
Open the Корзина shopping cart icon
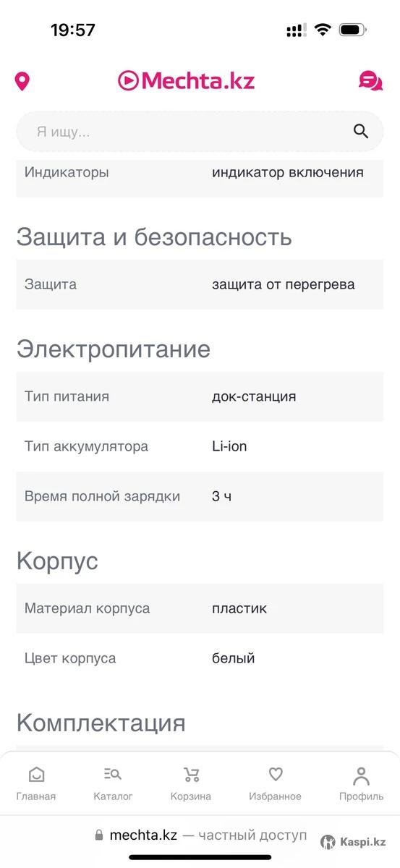point(191,775)
